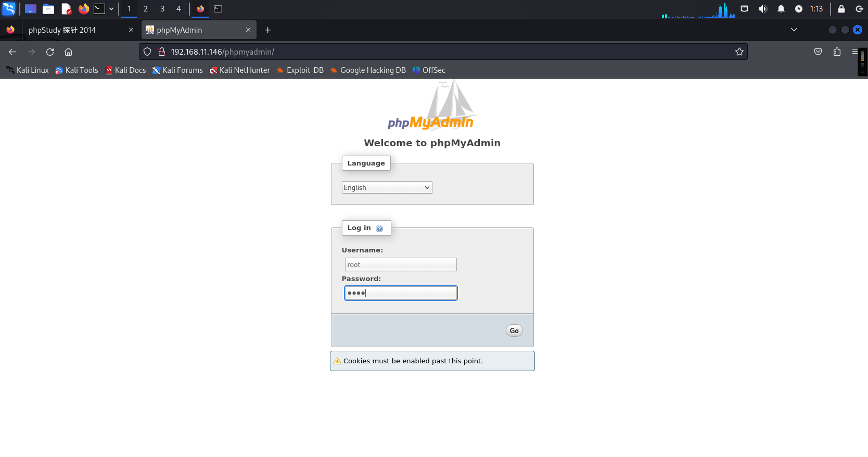The image size is (868, 457).
Task: Open the power manager tray icon
Action: [x=799, y=9]
